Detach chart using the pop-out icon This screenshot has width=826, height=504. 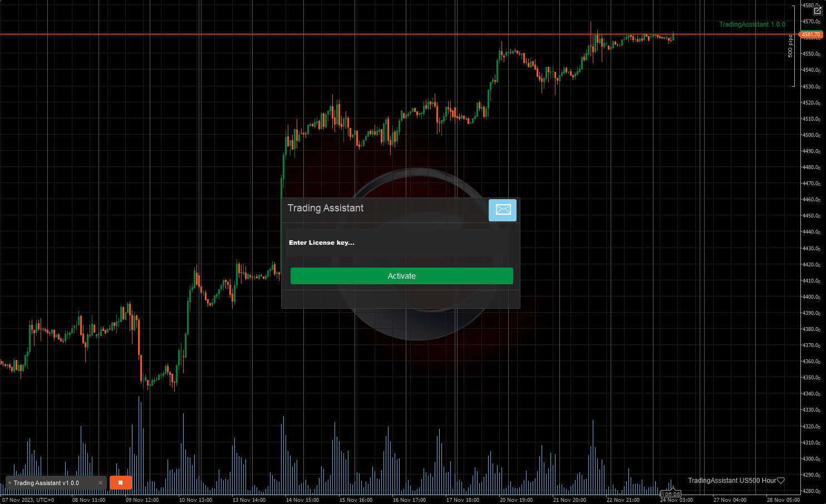[817, 11]
